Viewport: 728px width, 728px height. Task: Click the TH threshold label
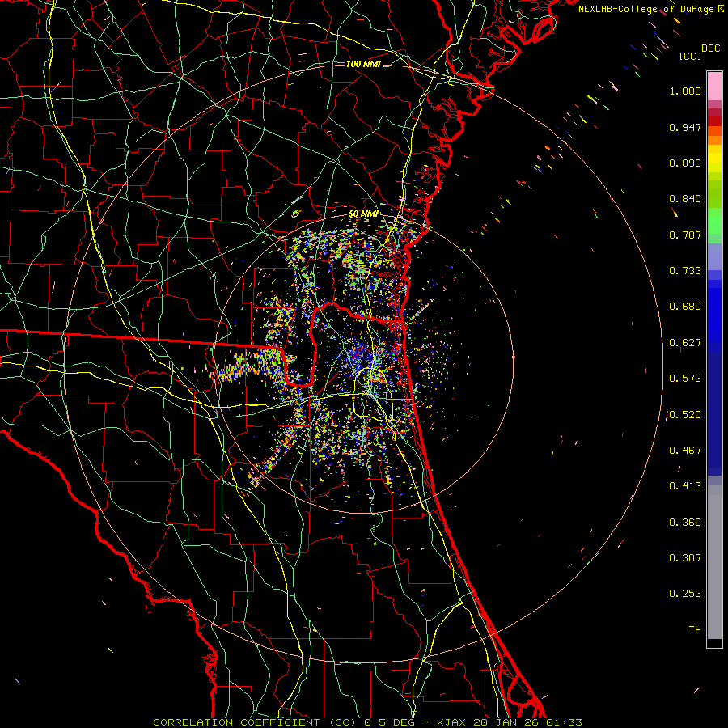tap(695, 630)
